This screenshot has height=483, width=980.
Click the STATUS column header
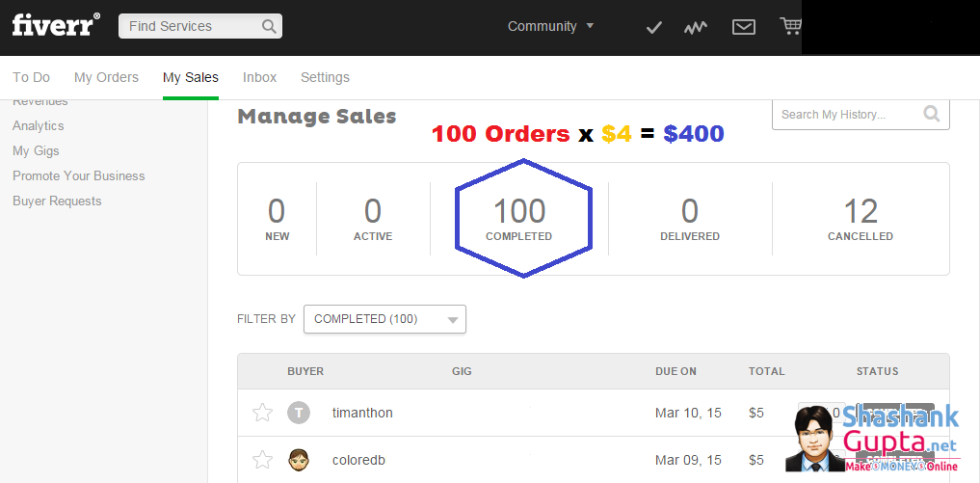click(878, 371)
